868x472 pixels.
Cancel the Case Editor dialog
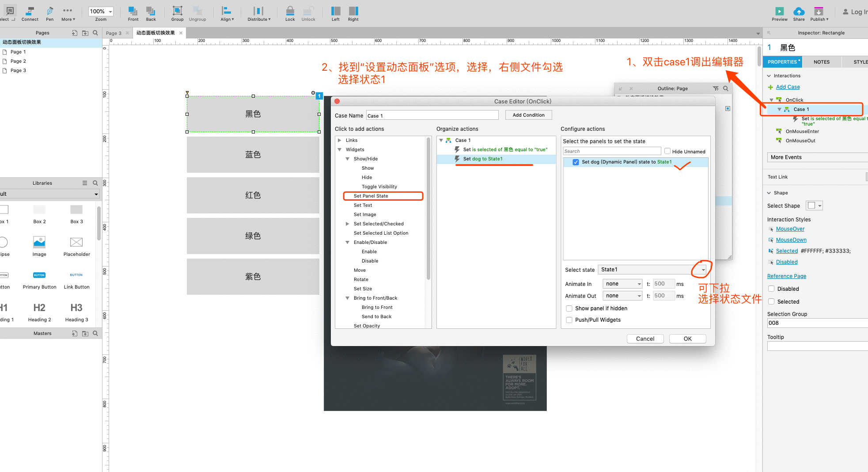[x=645, y=339]
